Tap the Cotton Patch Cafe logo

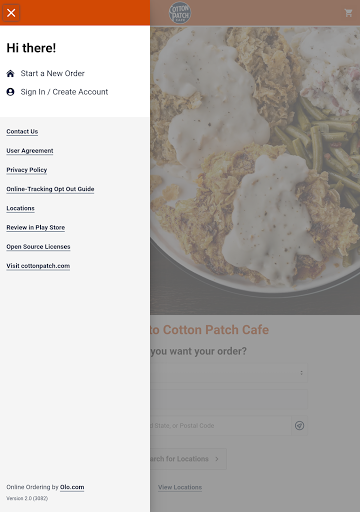tap(180, 13)
